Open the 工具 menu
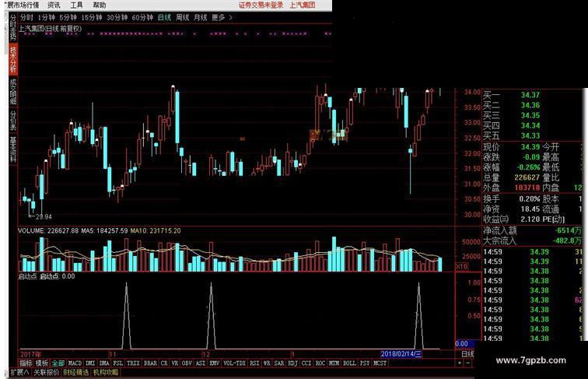588x379 pixels. 76,5
